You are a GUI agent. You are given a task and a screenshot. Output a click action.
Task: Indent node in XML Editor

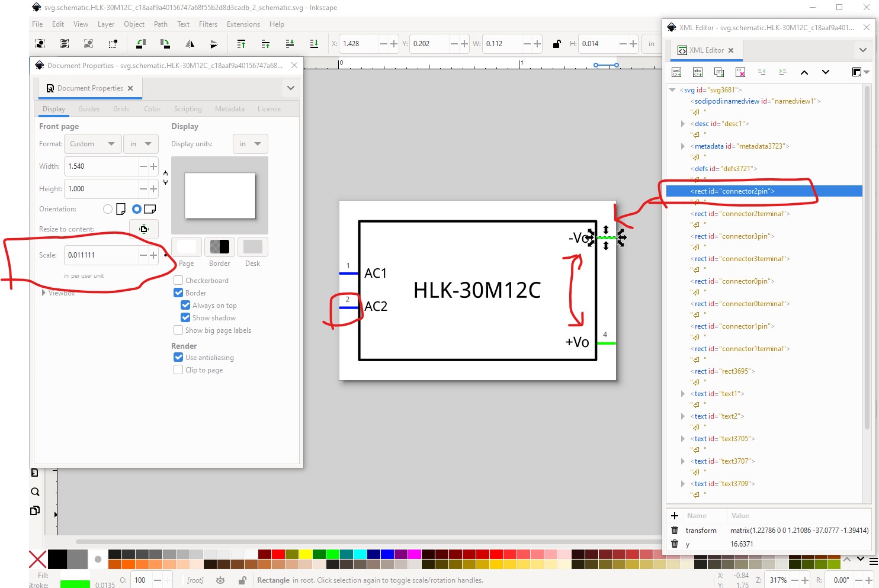click(783, 72)
